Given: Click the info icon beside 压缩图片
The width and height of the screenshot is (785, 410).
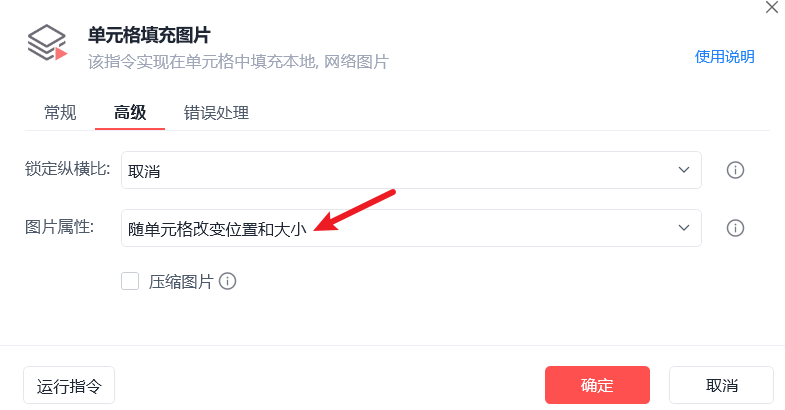Looking at the screenshot, I should pyautogui.click(x=228, y=281).
